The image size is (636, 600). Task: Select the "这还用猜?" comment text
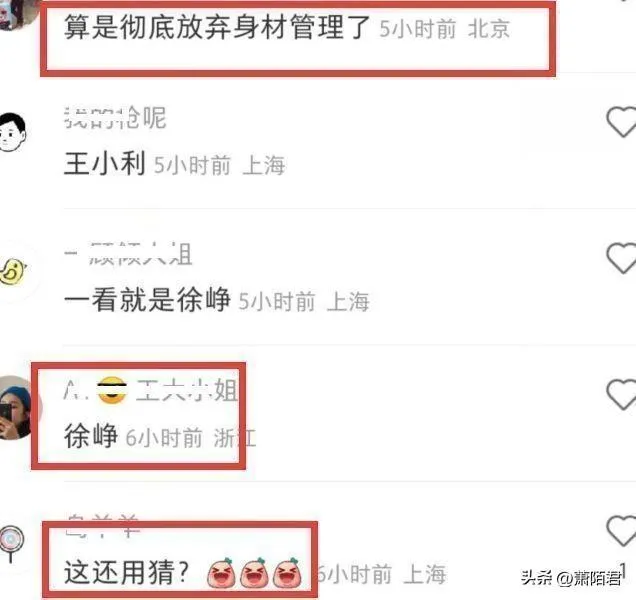click(x=127, y=573)
